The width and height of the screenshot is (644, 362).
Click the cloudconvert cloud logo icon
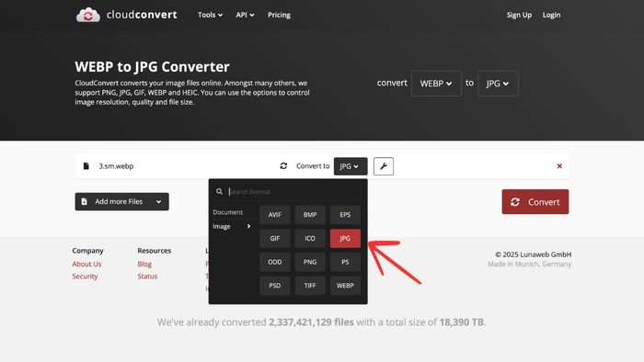click(x=88, y=15)
